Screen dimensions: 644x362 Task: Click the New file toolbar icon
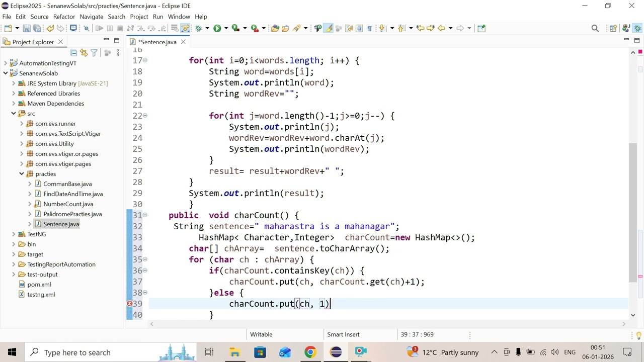(x=8, y=28)
